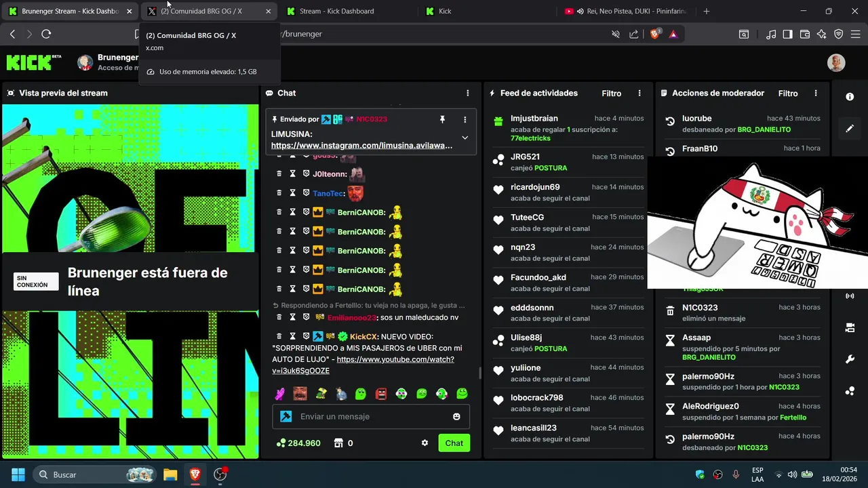Delete TanoTec's chat message
868x488 pixels.
(279, 193)
